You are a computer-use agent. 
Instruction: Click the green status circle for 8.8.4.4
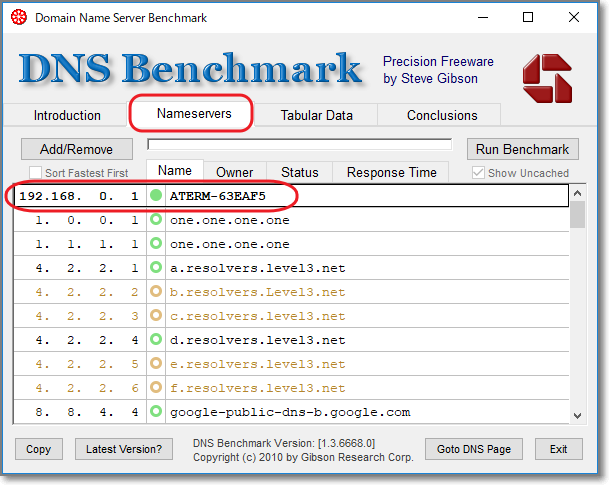click(155, 412)
